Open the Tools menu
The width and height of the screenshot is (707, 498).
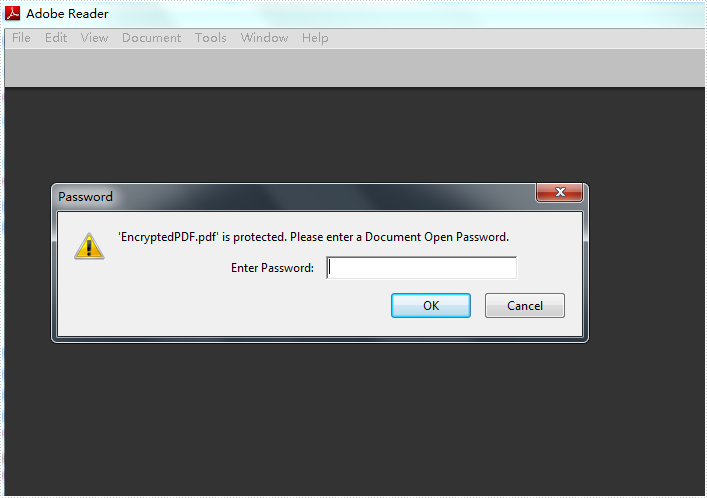[x=211, y=38]
